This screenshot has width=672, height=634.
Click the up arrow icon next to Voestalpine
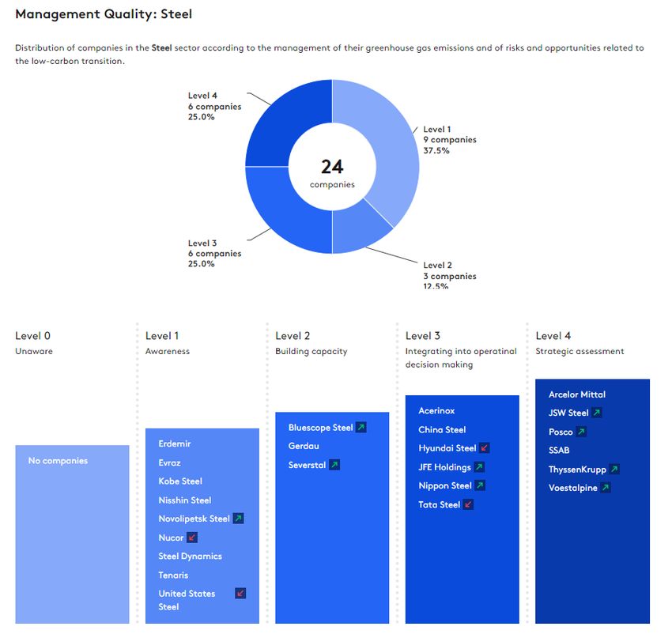tap(605, 488)
